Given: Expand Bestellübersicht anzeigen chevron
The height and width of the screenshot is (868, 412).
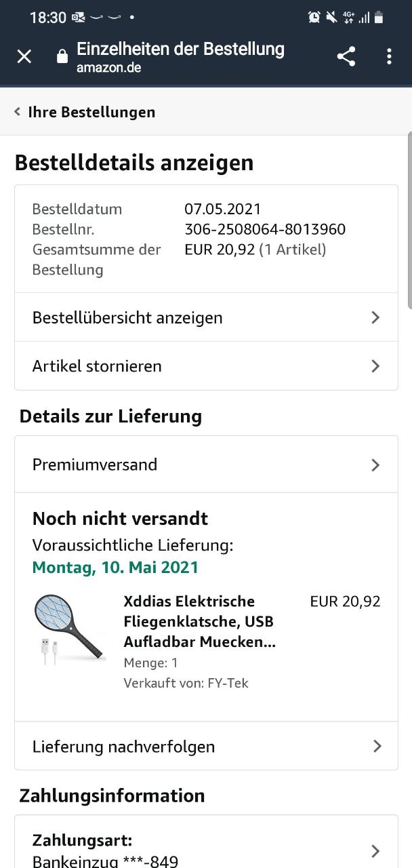Looking at the screenshot, I should click(x=375, y=317).
